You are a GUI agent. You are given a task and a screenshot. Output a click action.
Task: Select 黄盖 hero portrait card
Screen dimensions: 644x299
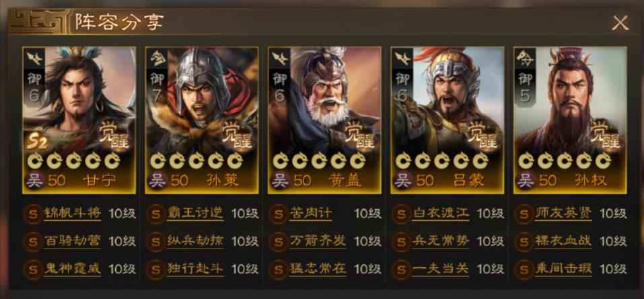(x=324, y=120)
